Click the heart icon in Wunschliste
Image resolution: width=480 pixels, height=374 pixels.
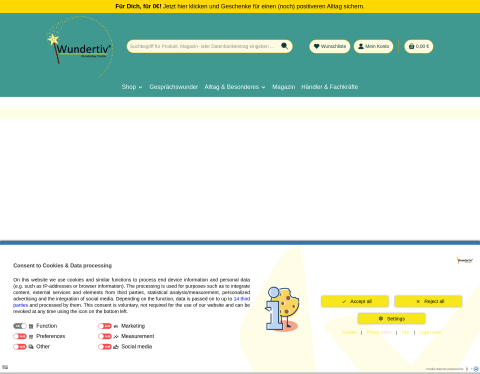coord(316,46)
